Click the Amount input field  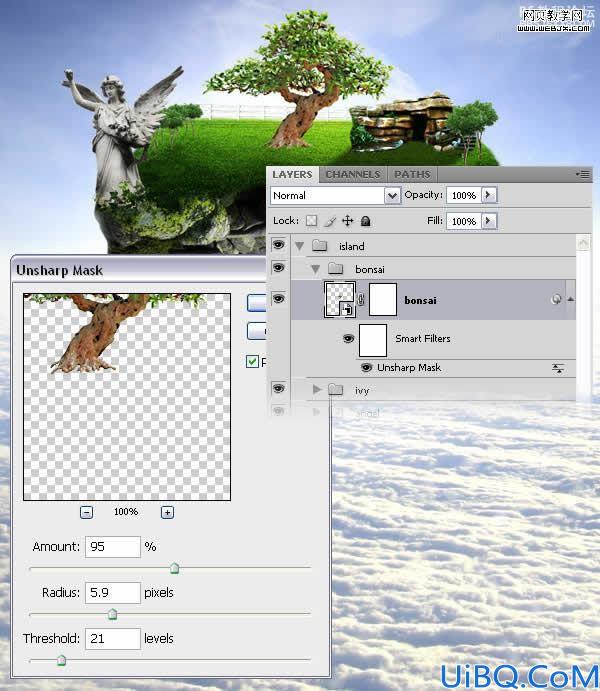tap(113, 547)
